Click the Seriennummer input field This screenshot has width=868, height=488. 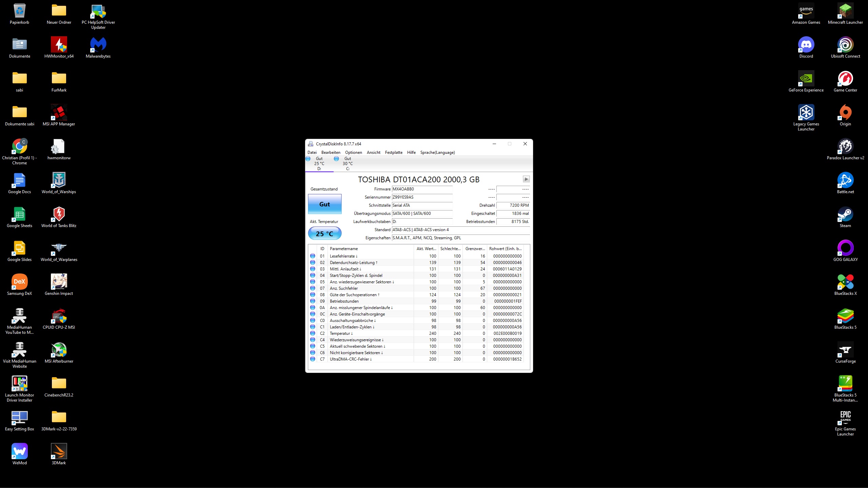click(x=422, y=197)
